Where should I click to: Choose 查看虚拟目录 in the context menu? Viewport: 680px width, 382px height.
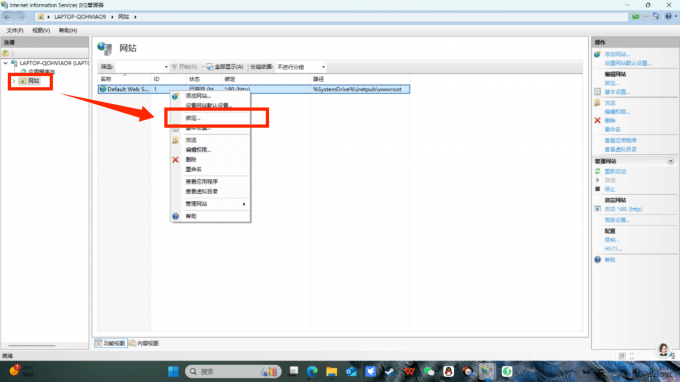(x=202, y=191)
